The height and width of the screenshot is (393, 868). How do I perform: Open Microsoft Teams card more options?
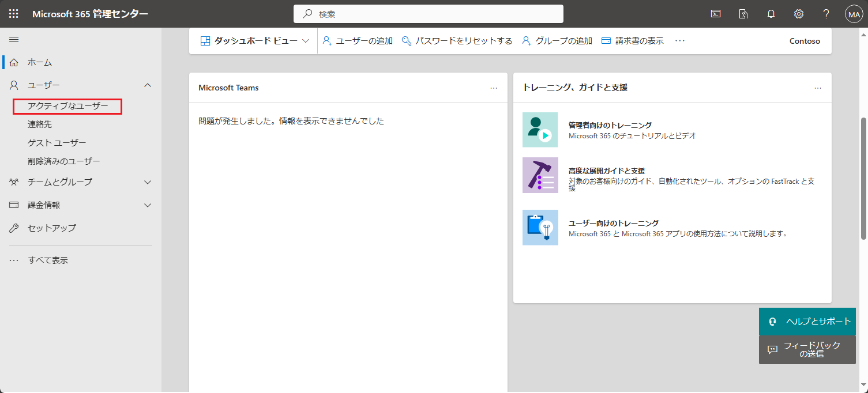[x=494, y=88]
